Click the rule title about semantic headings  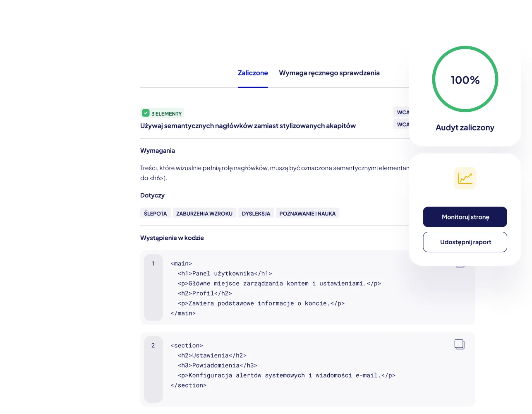pyautogui.click(x=248, y=126)
